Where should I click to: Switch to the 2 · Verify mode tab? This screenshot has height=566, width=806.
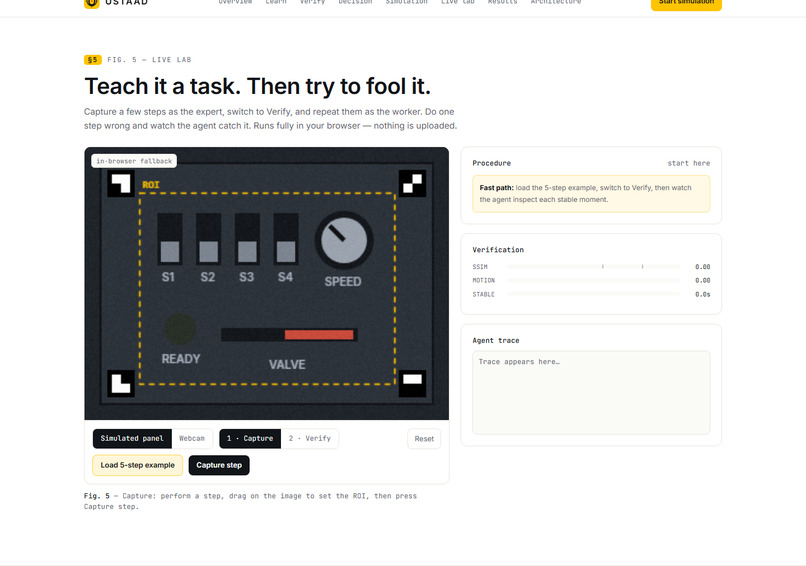[309, 439]
